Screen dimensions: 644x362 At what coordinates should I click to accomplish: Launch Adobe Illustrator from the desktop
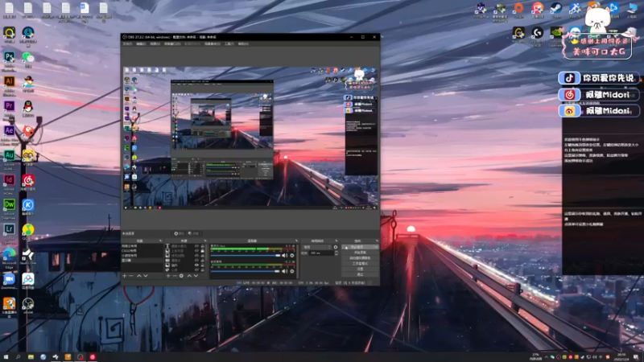coord(9,81)
